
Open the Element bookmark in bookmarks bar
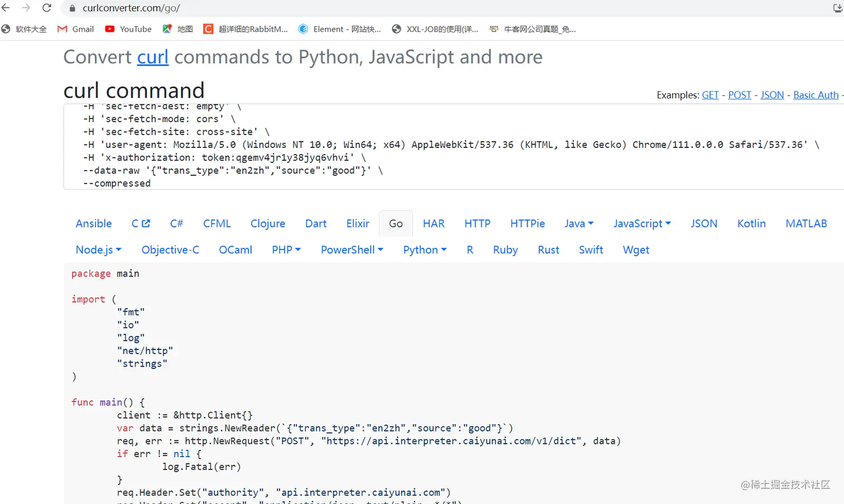pos(339,29)
